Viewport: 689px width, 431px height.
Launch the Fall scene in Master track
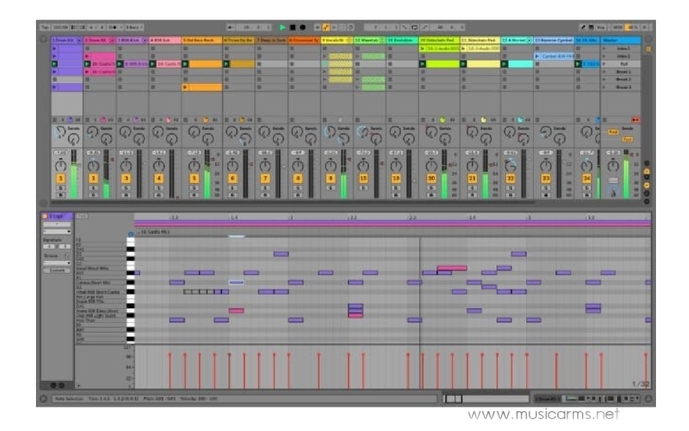pos(622,64)
